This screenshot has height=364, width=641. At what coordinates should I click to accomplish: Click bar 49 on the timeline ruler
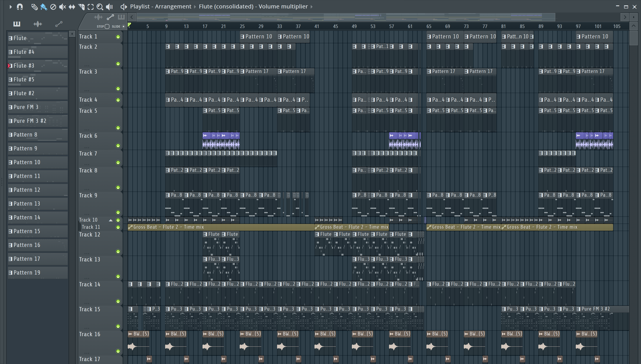354,26
